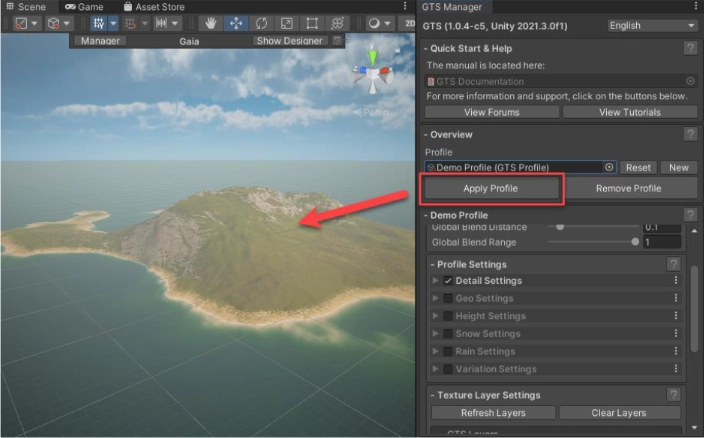
Task: Open the Height Settings kebab menu
Action: (x=676, y=316)
